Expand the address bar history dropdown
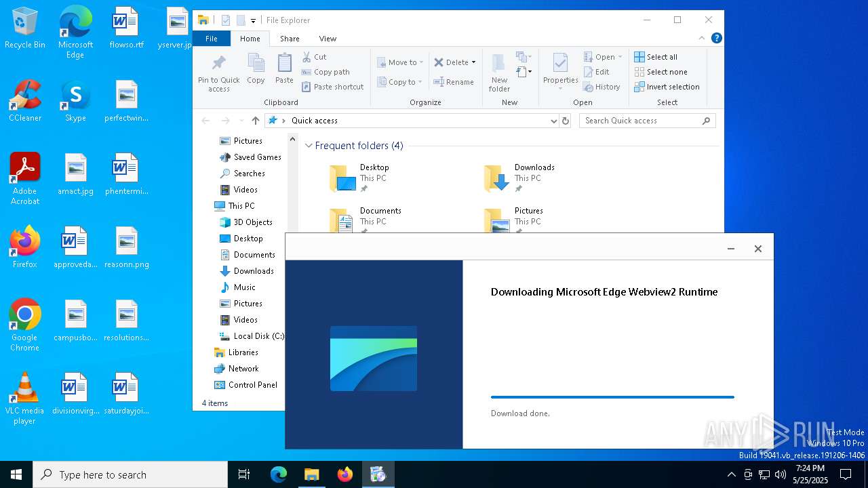The height and width of the screenshot is (488, 868). pyautogui.click(x=554, y=121)
